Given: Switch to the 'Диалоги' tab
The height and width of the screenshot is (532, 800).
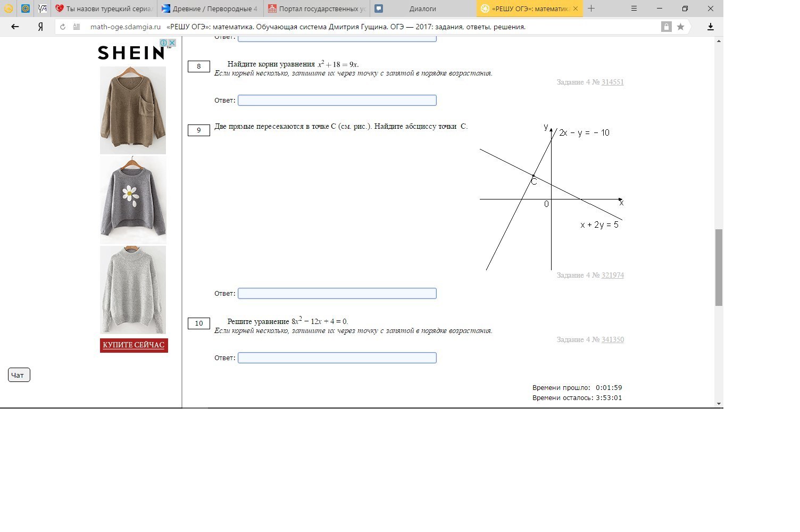Looking at the screenshot, I should point(423,9).
